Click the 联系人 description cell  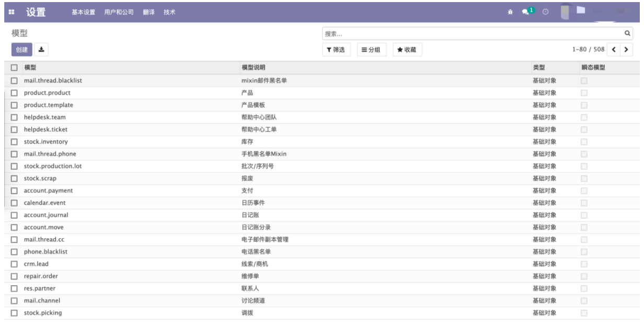pyautogui.click(x=250, y=288)
